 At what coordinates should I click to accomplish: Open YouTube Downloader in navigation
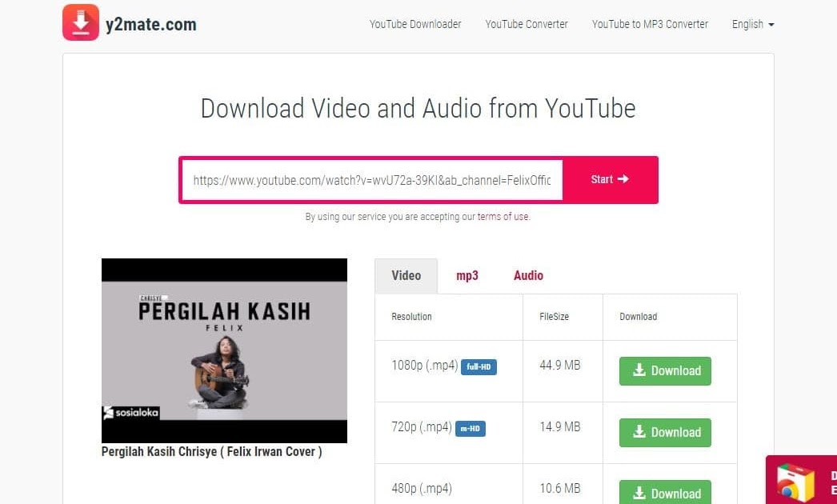click(x=415, y=24)
